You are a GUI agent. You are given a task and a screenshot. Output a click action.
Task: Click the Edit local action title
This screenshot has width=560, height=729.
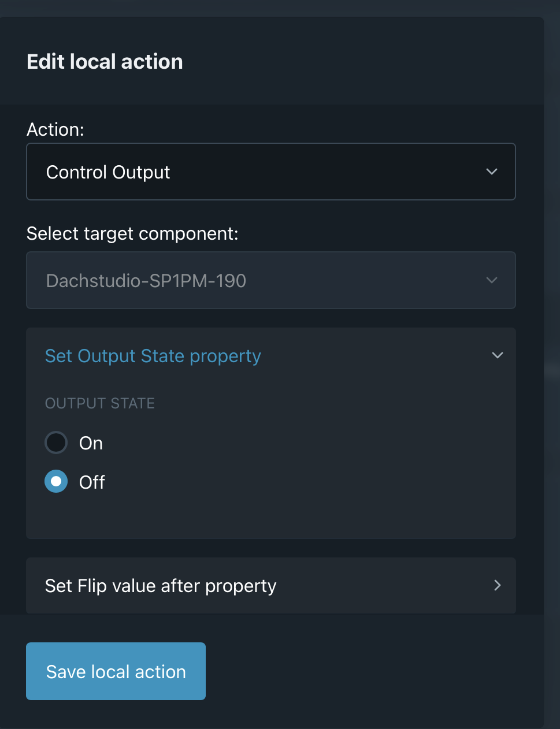click(x=105, y=62)
